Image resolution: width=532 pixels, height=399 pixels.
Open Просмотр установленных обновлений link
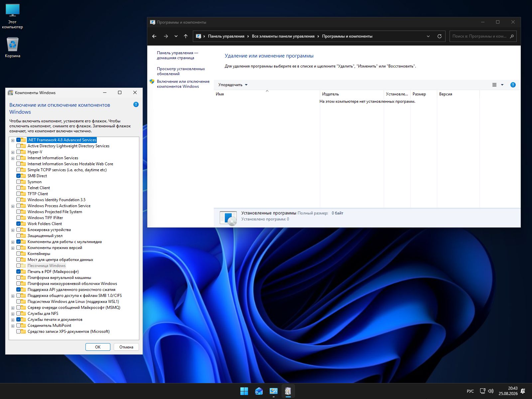pyautogui.click(x=181, y=71)
